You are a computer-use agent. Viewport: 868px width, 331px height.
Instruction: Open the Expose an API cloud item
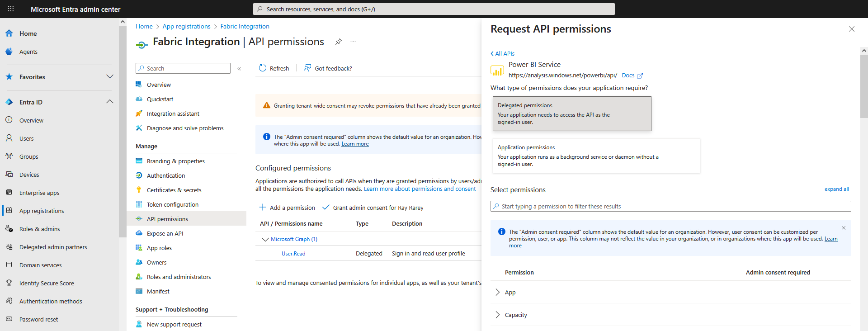coord(139,233)
